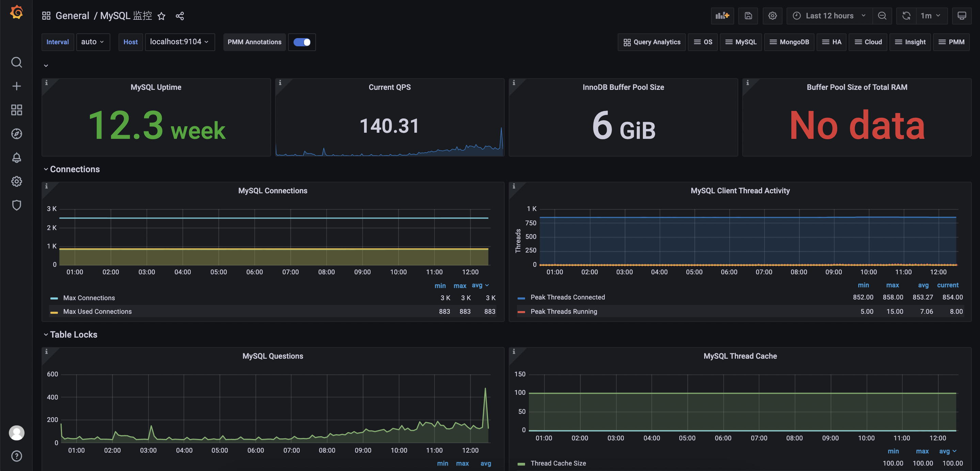Click the 6 GiB buffer pool value

[623, 125]
